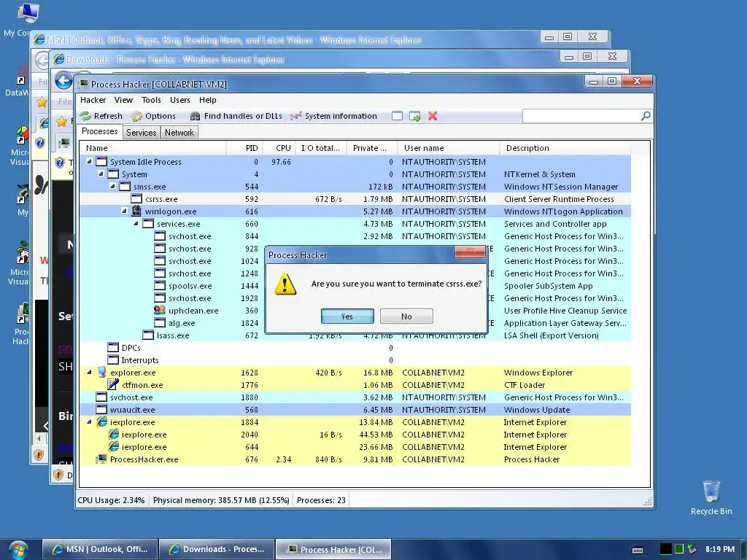
Task: Click the ctfmon.exe pen icon
Action: 113,384
